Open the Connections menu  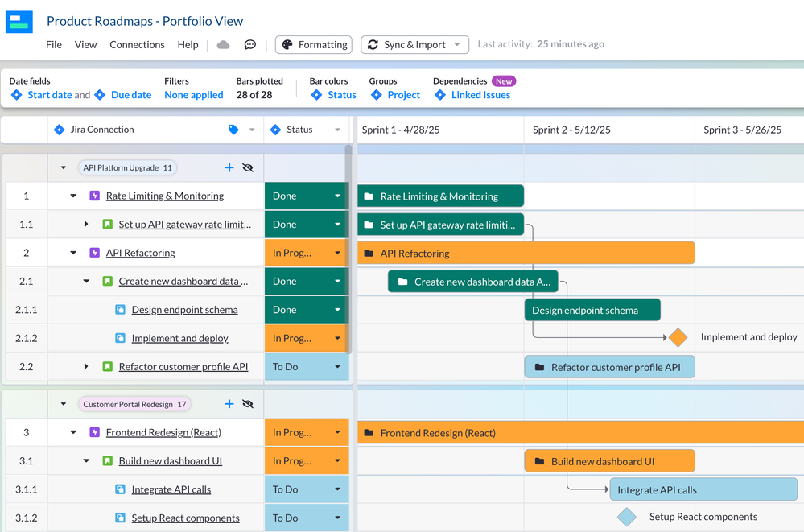coord(137,44)
